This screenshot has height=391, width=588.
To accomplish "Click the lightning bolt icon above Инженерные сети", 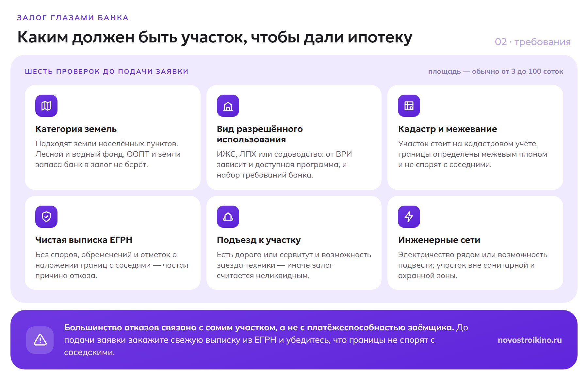I will click(x=409, y=217).
